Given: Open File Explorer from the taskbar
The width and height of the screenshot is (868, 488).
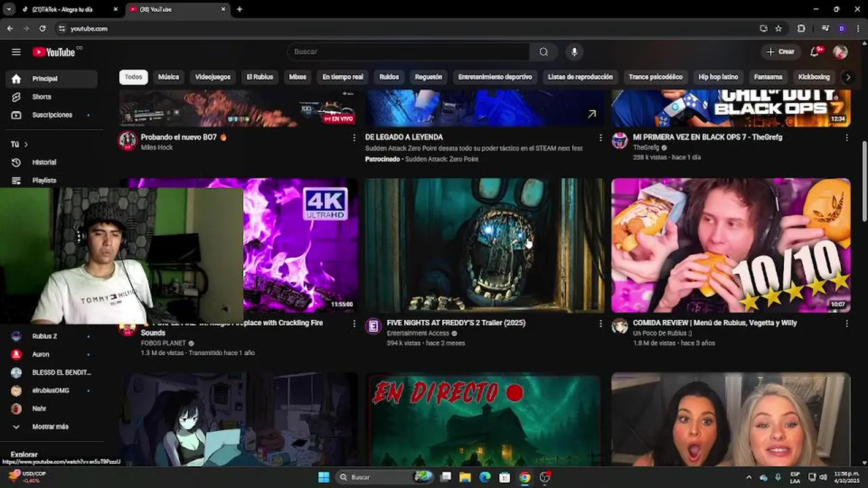Looking at the screenshot, I should pyautogui.click(x=465, y=477).
